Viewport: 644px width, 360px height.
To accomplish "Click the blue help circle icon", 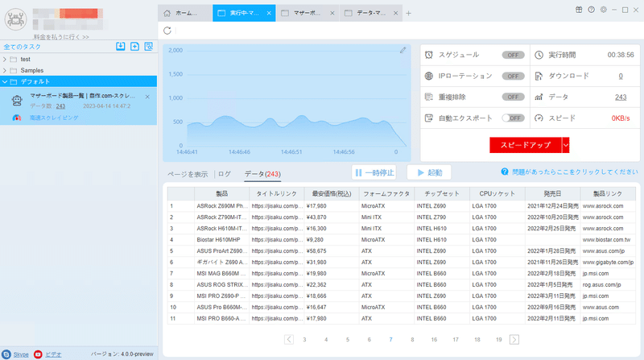I will pos(505,172).
